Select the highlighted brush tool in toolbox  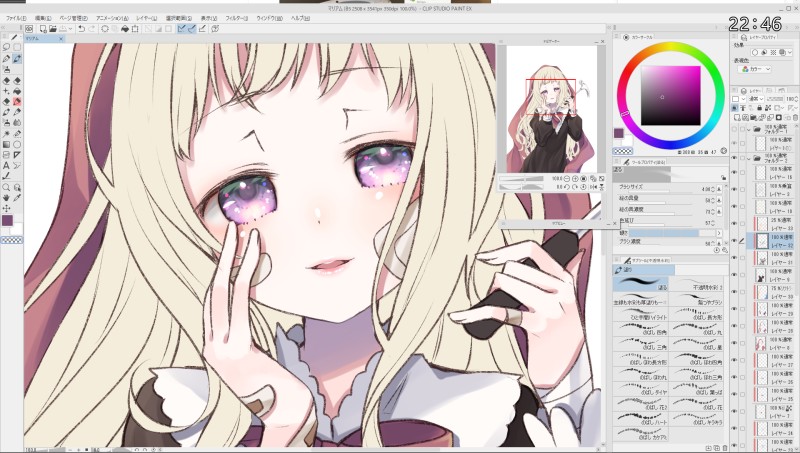click(x=17, y=58)
